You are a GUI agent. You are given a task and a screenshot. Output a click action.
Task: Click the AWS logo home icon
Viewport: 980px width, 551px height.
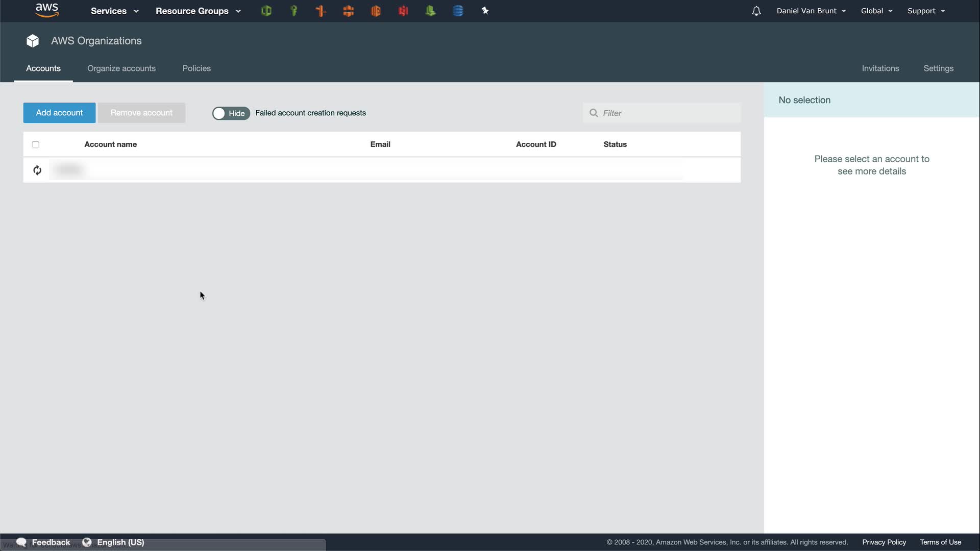point(47,10)
